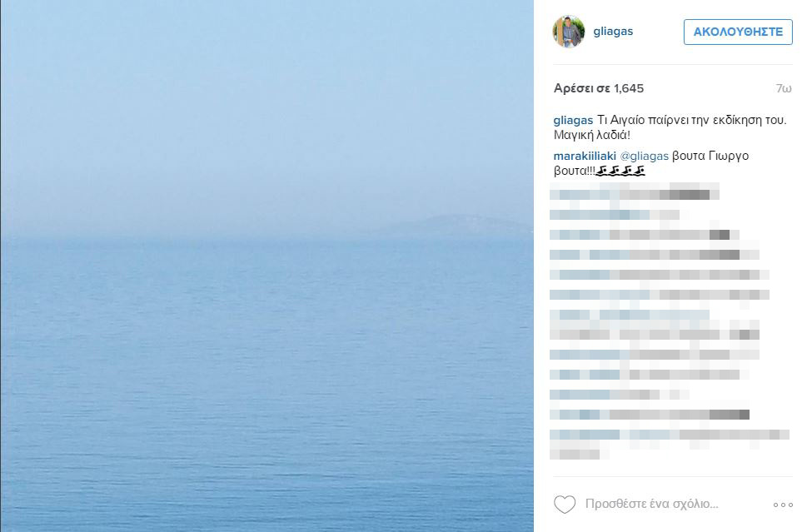Focus the Προσθέστε ένα σχόλιο comment field
This screenshot has width=812, height=532.
tap(651, 504)
